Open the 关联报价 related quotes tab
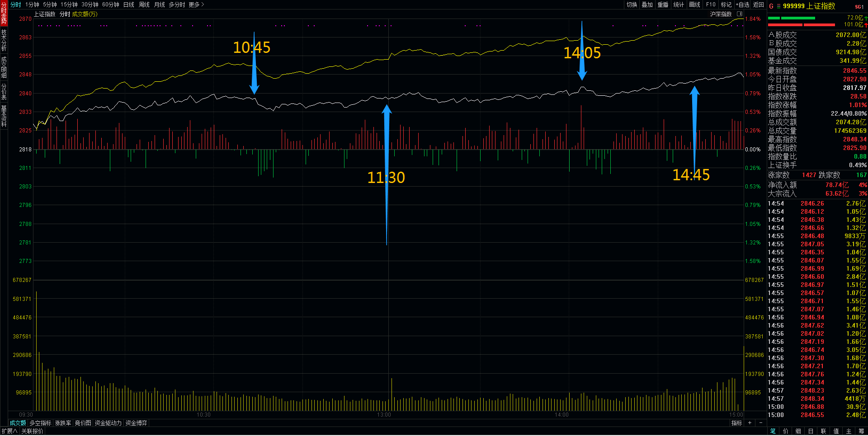This screenshot has width=868, height=436. pos(32,431)
